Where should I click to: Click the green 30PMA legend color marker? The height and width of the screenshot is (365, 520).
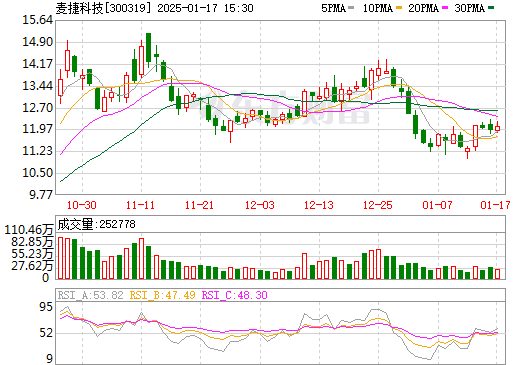click(490, 7)
